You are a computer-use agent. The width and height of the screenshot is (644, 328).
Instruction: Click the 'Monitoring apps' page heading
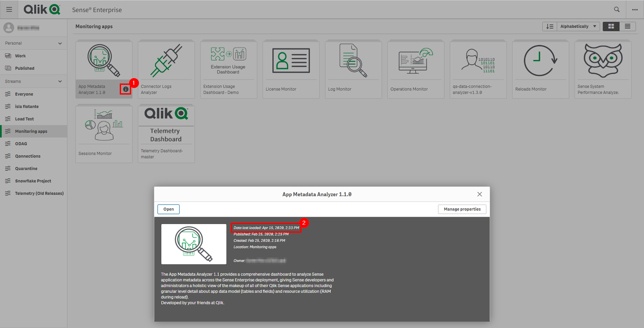coord(94,26)
